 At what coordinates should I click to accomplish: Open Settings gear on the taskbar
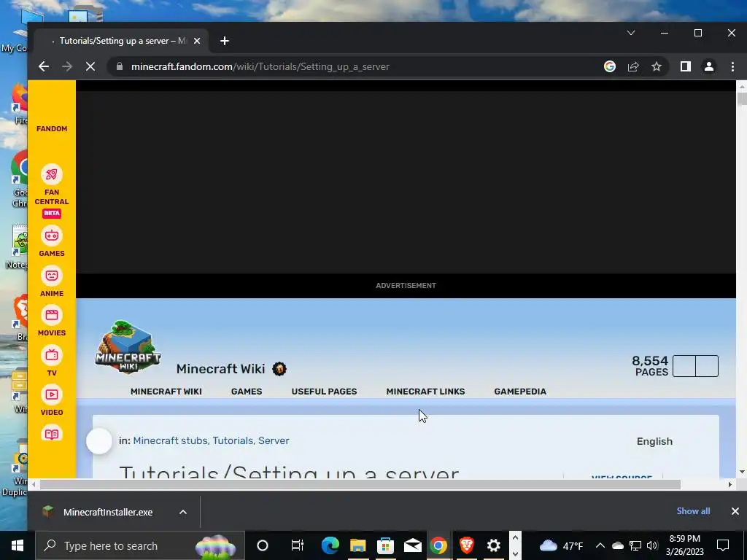click(x=494, y=545)
